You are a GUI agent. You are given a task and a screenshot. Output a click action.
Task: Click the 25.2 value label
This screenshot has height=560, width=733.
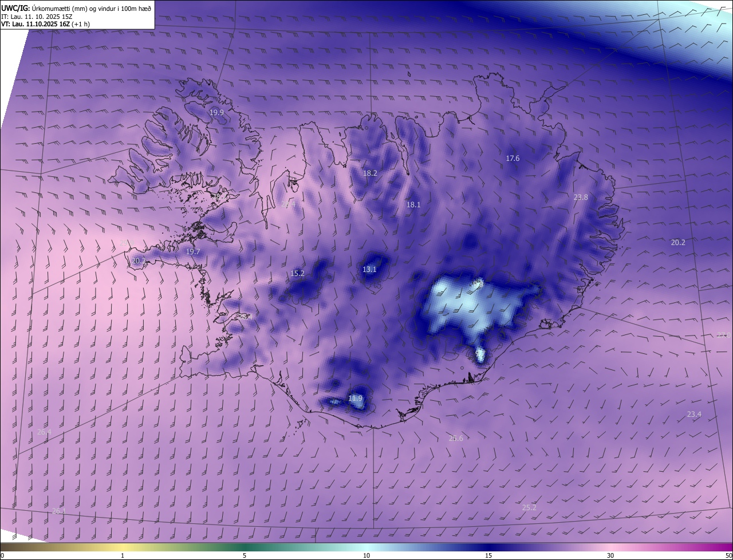pos(530,507)
